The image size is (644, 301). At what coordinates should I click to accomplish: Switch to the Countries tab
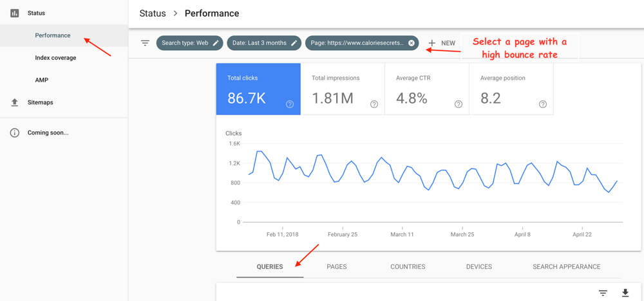point(408,266)
